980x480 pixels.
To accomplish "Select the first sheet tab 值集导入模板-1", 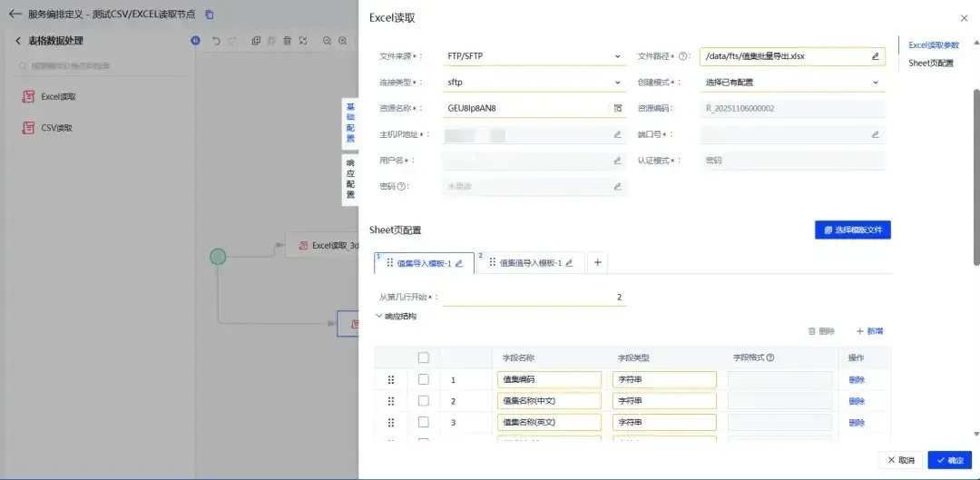I will (x=424, y=263).
